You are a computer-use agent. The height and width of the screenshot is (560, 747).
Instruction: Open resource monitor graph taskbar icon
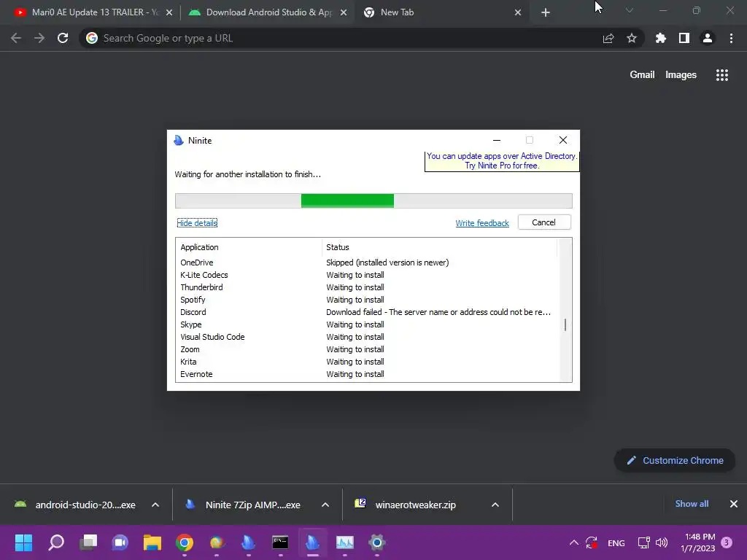pyautogui.click(x=345, y=542)
